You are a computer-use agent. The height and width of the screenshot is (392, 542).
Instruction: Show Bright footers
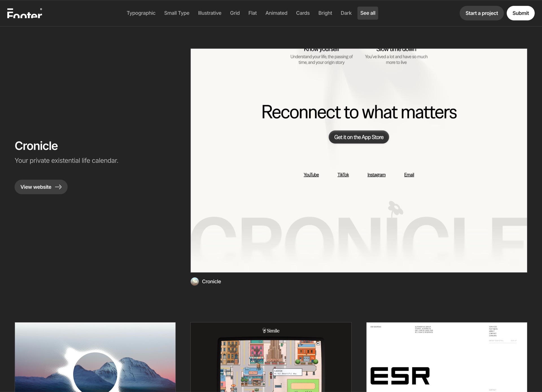click(325, 13)
